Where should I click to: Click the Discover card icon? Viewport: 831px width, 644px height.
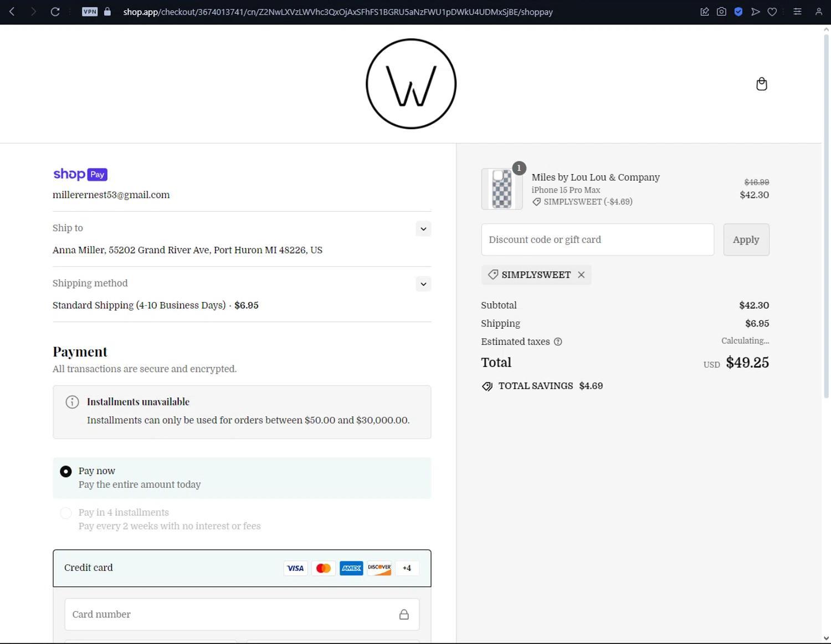(x=379, y=568)
